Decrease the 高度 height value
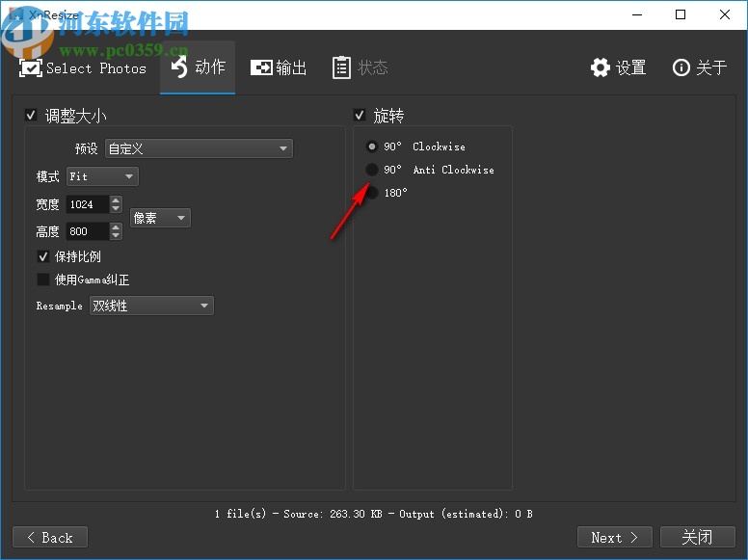 pyautogui.click(x=116, y=235)
